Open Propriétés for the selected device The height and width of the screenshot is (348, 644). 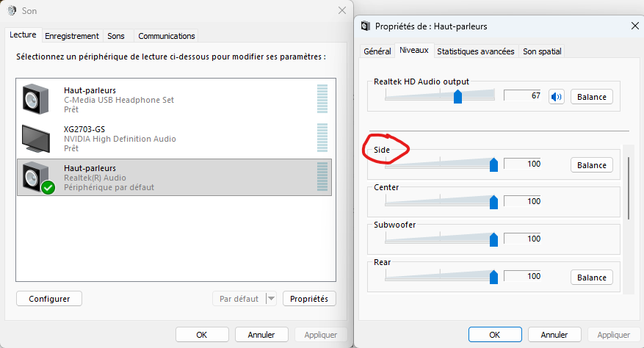tap(309, 299)
